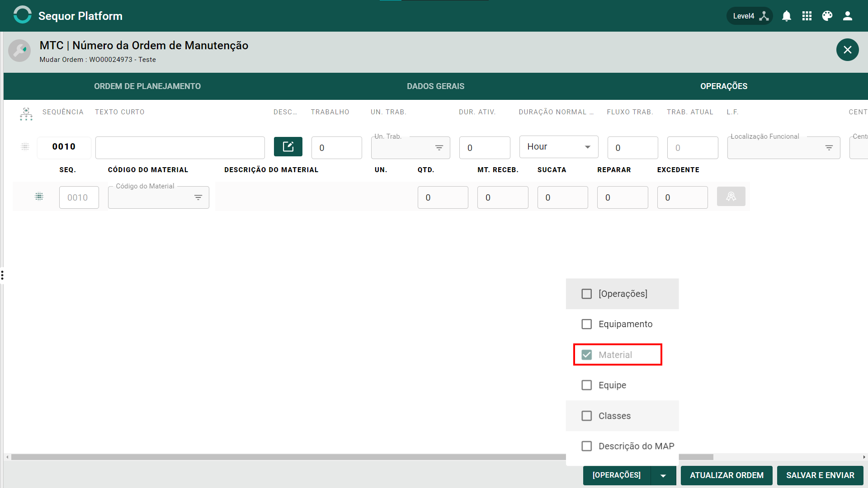
Task: Switch to the Dados Gerais tab
Action: coord(435,86)
